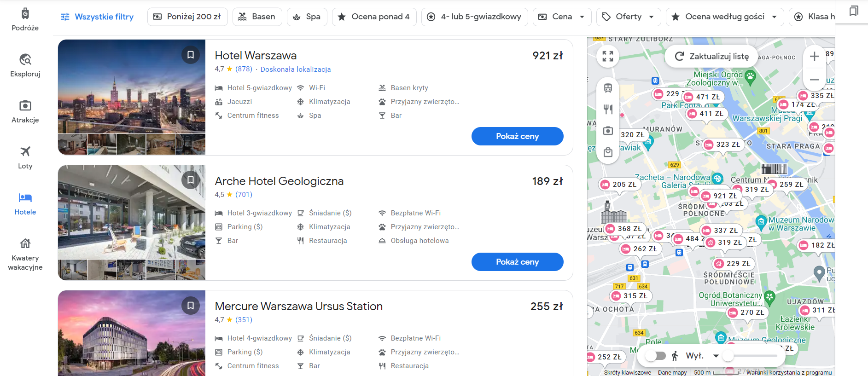Select the 252 zł map marker
This screenshot has width=868, height=376.
click(605, 357)
